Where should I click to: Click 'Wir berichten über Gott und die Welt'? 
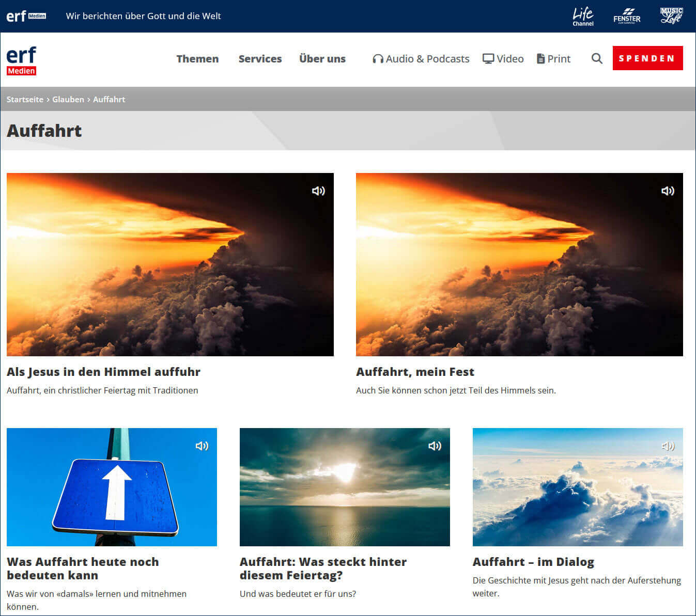[143, 16]
